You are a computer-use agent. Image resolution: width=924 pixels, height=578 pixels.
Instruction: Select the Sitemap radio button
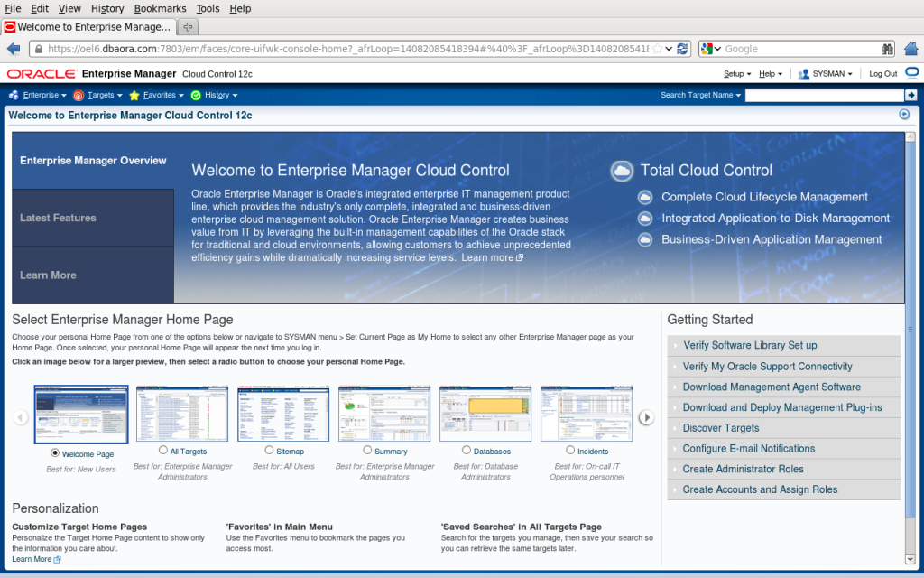coord(269,450)
